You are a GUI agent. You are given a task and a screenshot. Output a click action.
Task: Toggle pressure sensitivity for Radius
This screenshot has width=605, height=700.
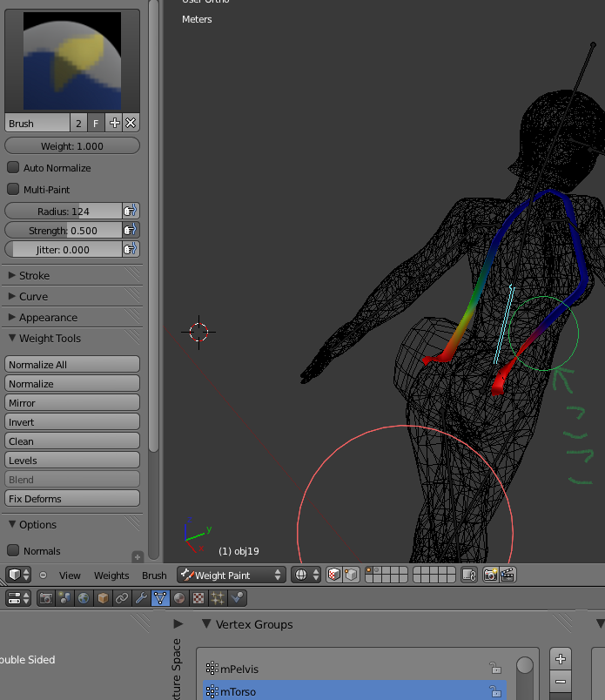(x=131, y=211)
